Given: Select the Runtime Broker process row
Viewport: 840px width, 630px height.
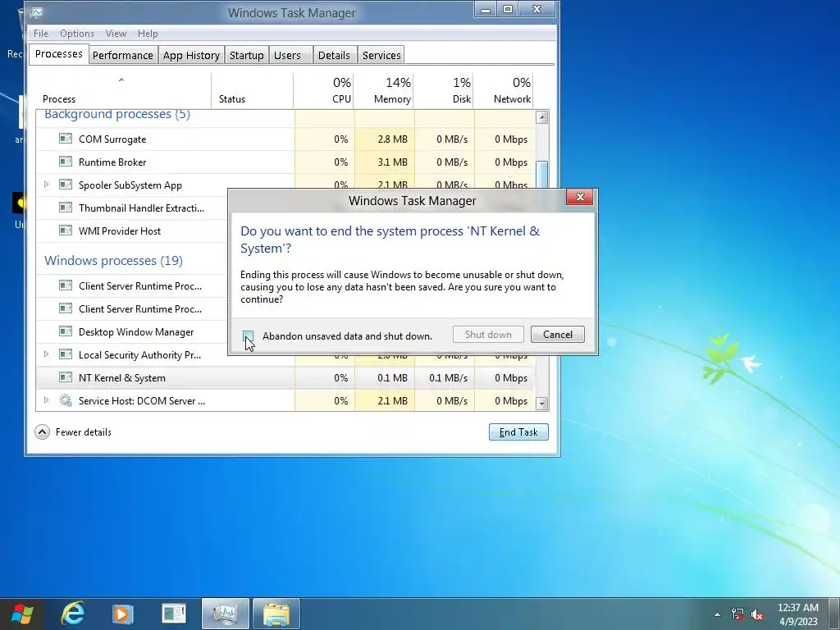Looking at the screenshot, I should [x=285, y=162].
